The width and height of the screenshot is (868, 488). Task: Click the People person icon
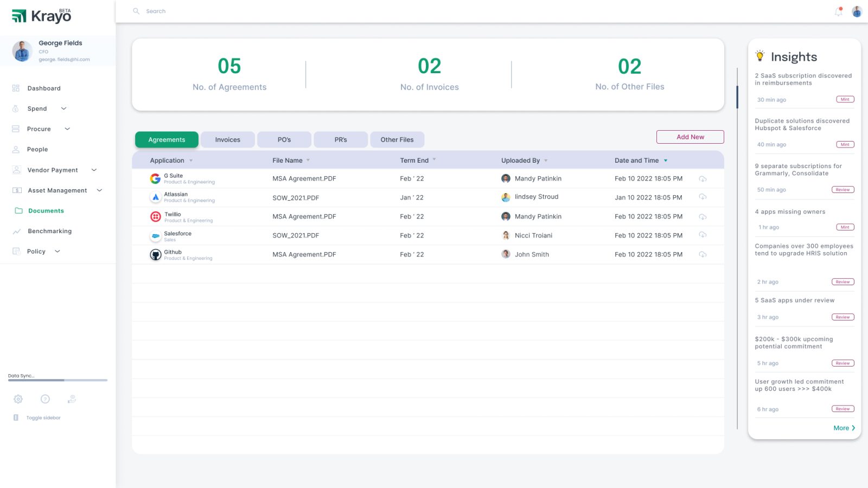[x=16, y=149]
